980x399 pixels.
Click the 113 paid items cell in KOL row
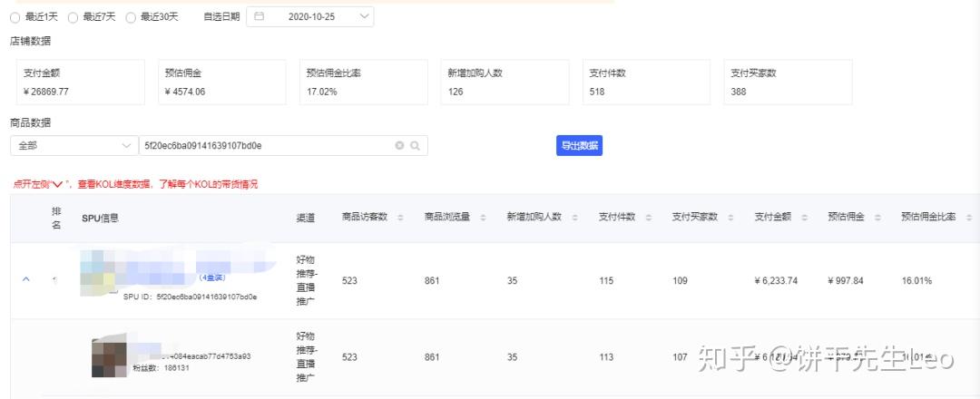(606, 357)
